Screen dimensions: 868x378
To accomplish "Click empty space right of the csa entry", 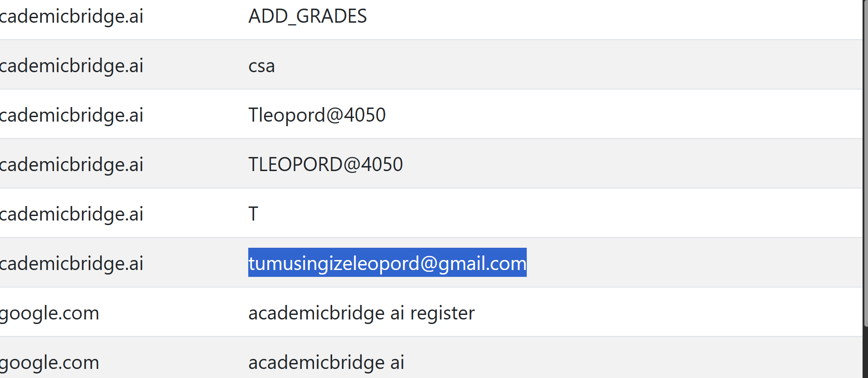I will click(x=544, y=66).
